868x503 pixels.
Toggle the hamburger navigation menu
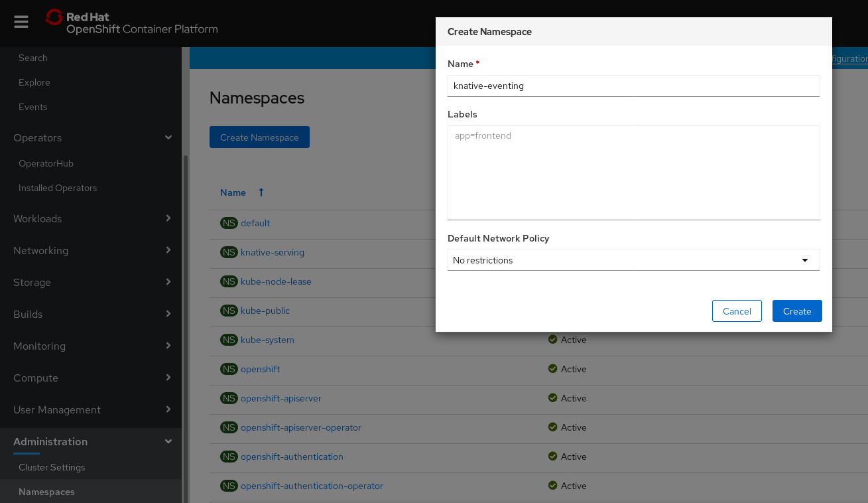tap(21, 22)
